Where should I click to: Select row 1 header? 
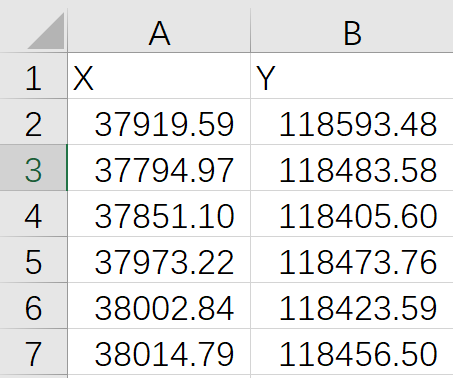[33, 76]
